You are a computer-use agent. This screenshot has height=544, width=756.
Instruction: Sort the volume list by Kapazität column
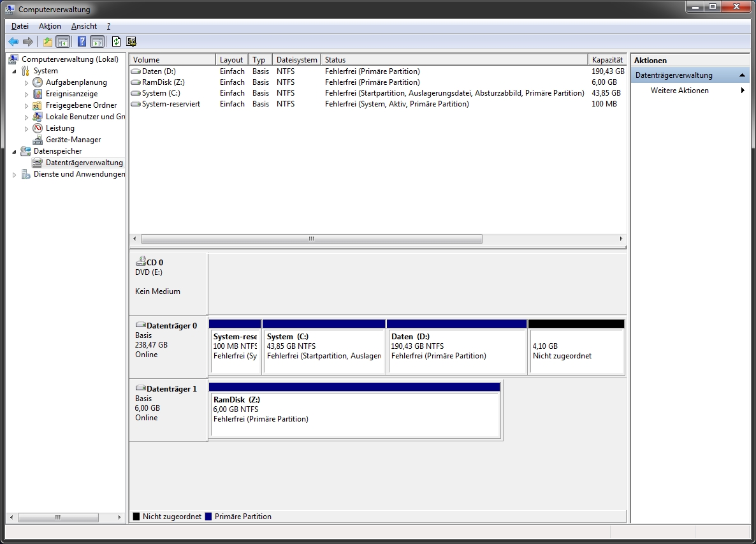606,60
